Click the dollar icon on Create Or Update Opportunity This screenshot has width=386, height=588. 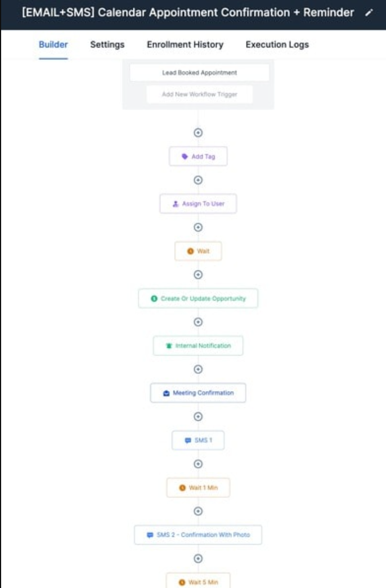point(154,299)
